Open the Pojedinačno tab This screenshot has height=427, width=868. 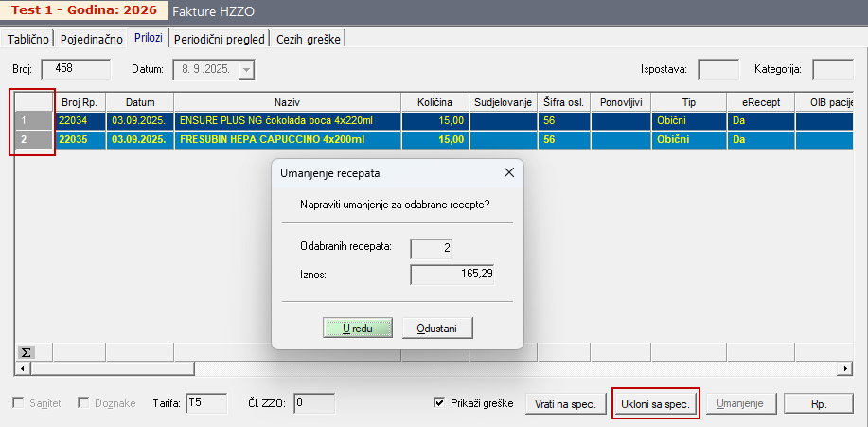click(x=92, y=39)
